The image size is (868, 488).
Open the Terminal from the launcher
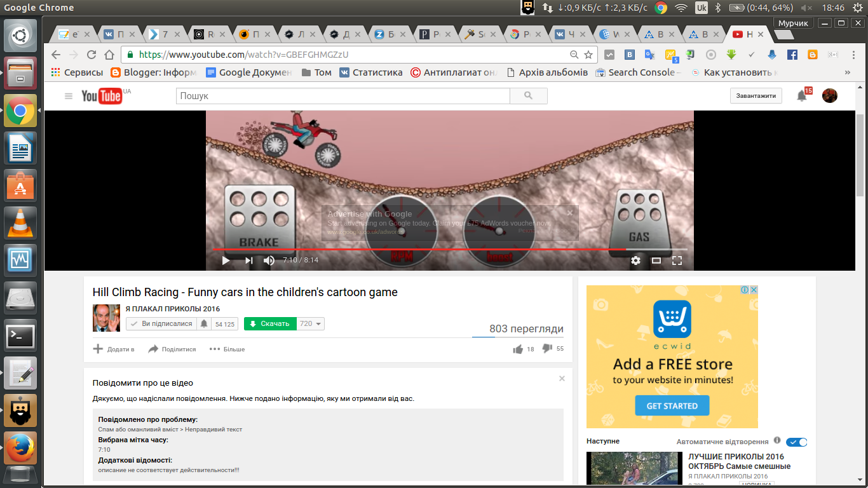pos(20,336)
